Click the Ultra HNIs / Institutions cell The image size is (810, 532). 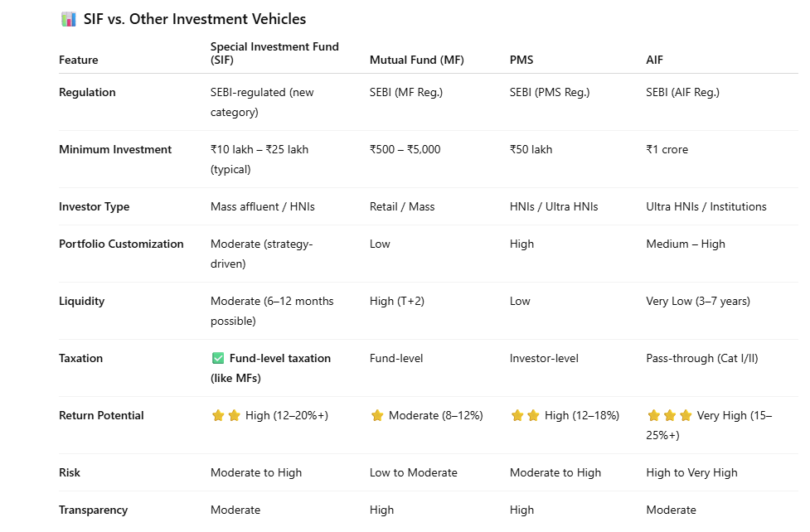click(x=706, y=207)
